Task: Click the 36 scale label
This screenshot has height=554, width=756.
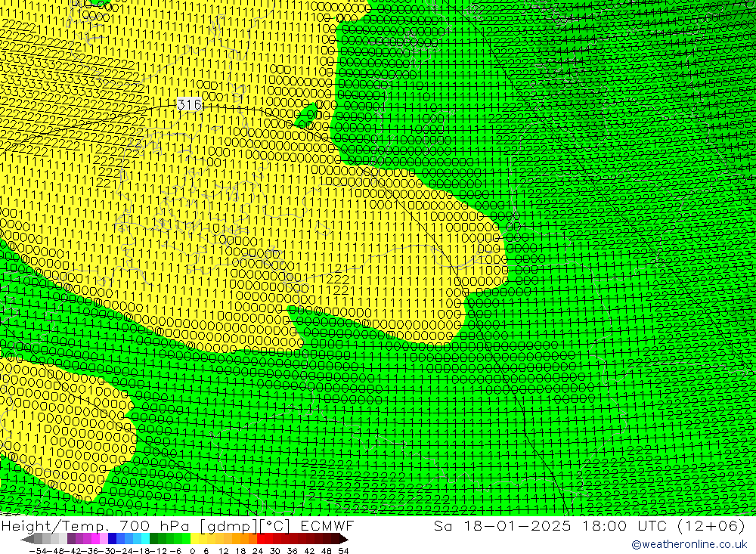Action: (292, 551)
